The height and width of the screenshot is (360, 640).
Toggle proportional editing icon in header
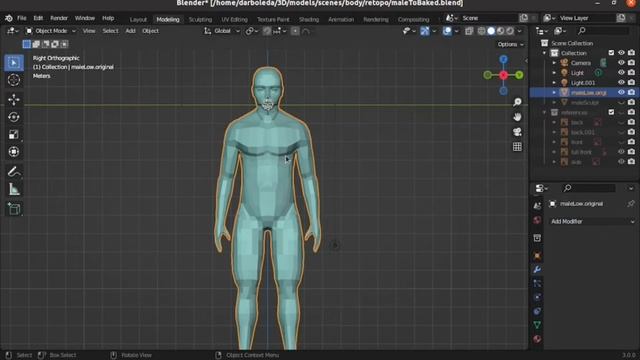pyautogui.click(x=295, y=31)
